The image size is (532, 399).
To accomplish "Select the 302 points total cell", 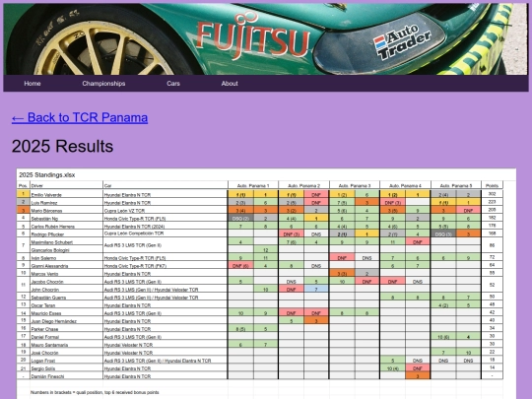I will pos(492,194).
